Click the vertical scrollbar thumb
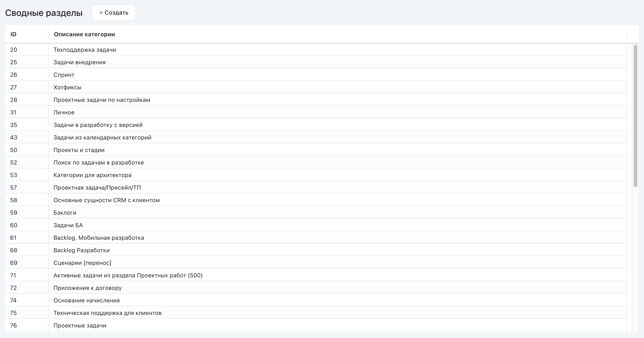Image resolution: width=644 pixels, height=338 pixels. pyautogui.click(x=635, y=116)
